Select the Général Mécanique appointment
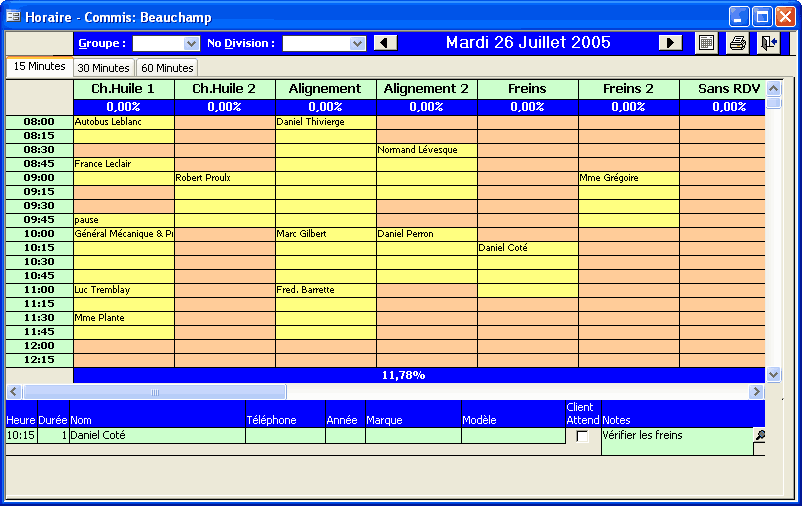The width and height of the screenshot is (802, 506). (123, 234)
